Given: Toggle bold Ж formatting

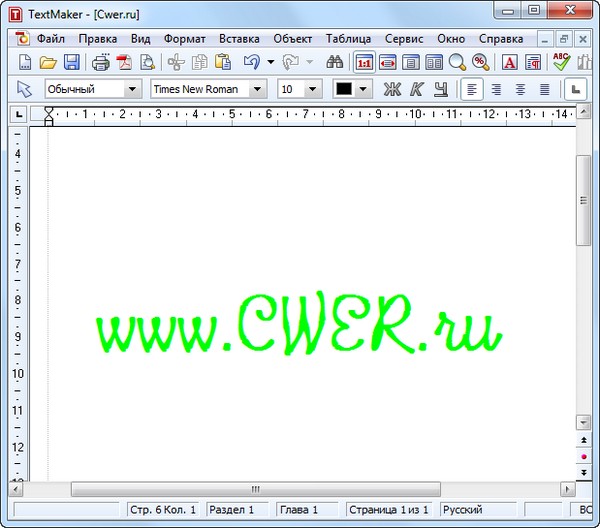Looking at the screenshot, I should point(392,89).
